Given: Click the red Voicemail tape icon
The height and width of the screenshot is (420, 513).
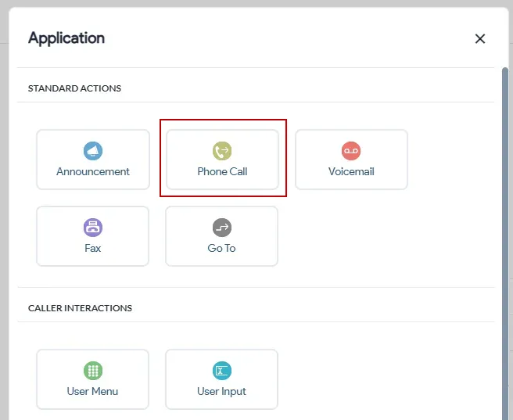Looking at the screenshot, I should (351, 151).
